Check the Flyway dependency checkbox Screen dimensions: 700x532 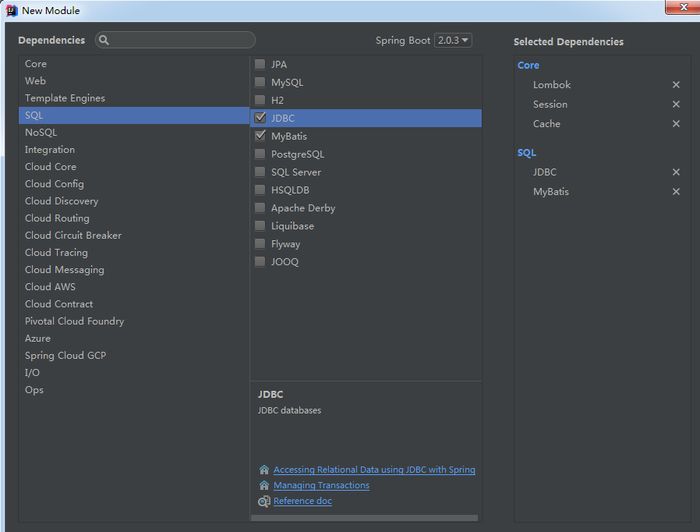pyautogui.click(x=260, y=244)
